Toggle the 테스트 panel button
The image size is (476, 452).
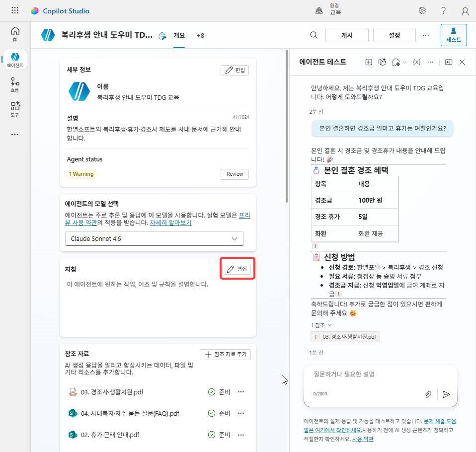click(454, 35)
